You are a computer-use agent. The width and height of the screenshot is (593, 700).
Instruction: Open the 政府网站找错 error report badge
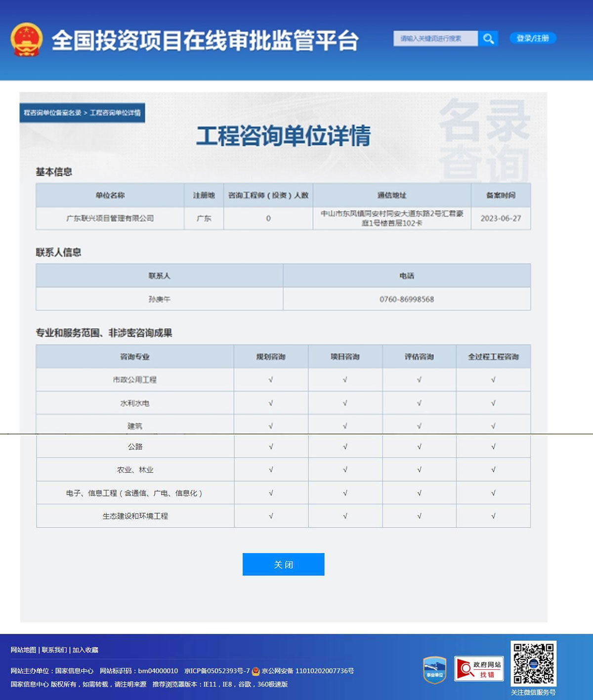click(479, 669)
